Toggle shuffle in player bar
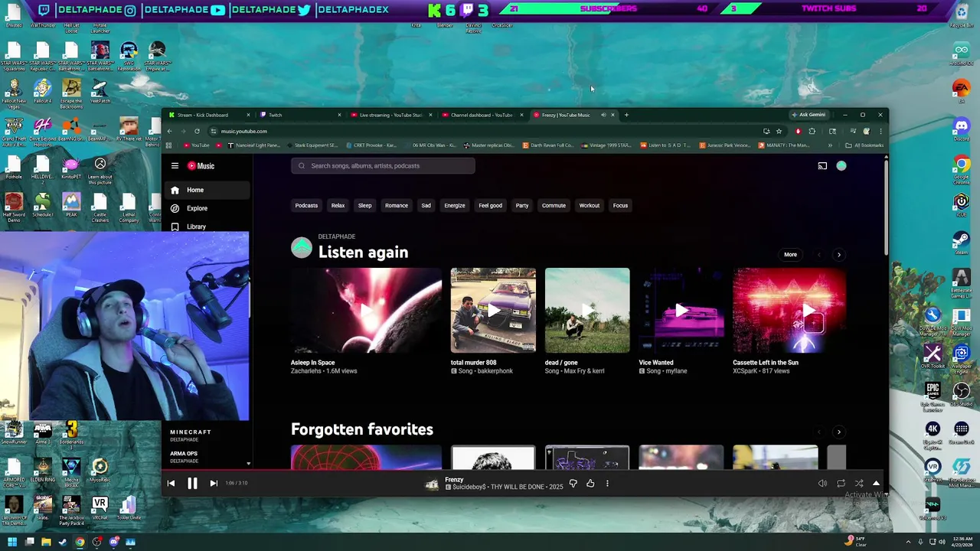 [x=858, y=483]
